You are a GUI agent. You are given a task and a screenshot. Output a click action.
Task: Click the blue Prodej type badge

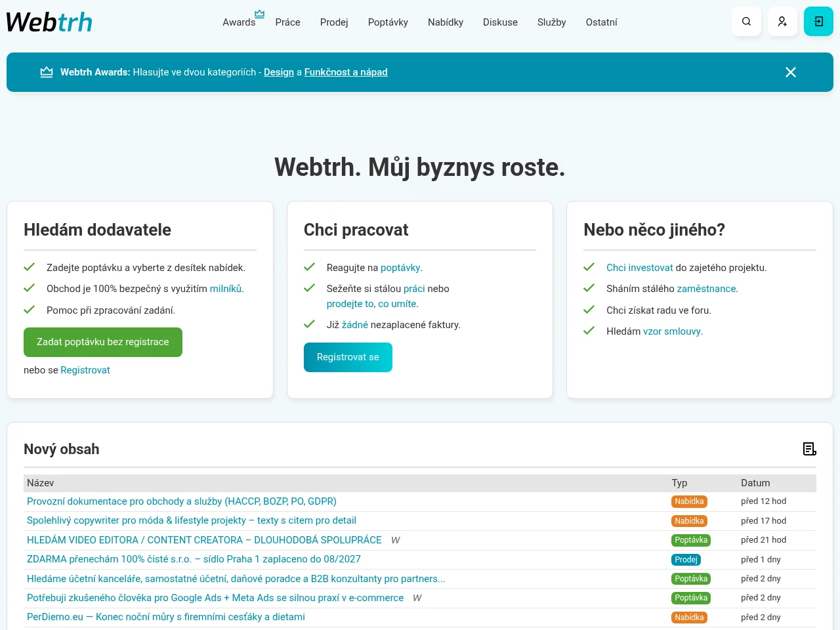686,560
